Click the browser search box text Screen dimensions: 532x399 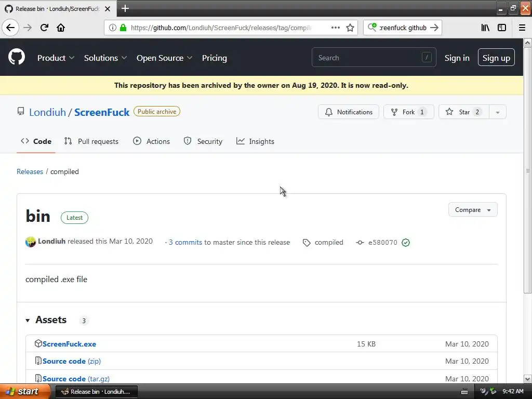403,28
